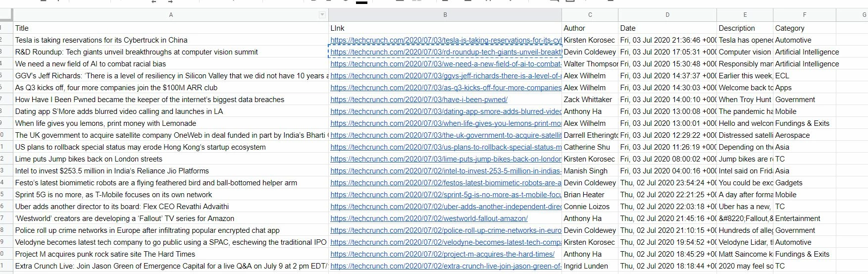Select column B by its header
This screenshot has height=274, width=868.
pos(445,15)
